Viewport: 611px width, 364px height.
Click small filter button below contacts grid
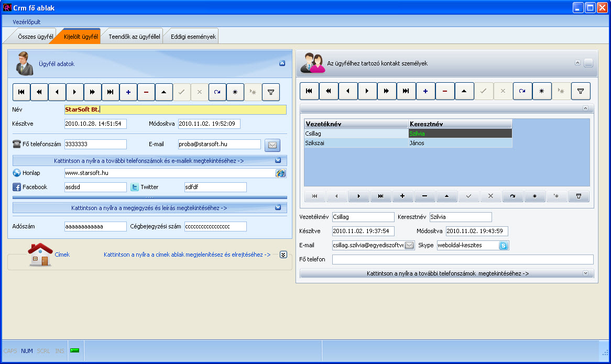tap(579, 196)
